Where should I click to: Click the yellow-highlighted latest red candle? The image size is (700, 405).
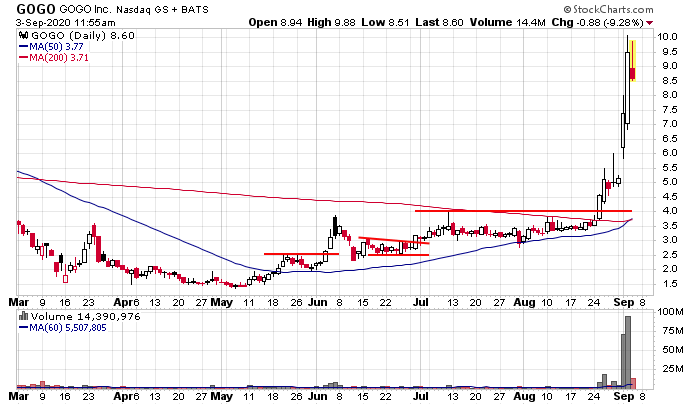coord(633,61)
